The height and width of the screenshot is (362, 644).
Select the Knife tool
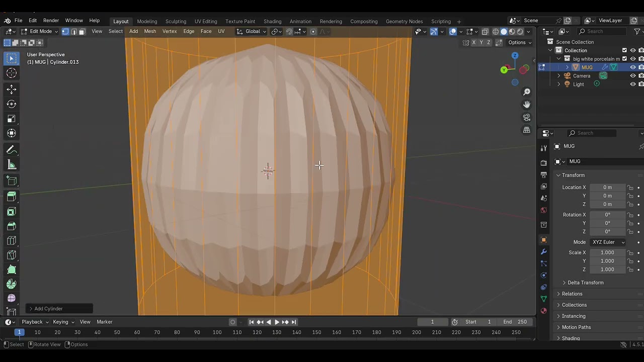click(x=12, y=255)
